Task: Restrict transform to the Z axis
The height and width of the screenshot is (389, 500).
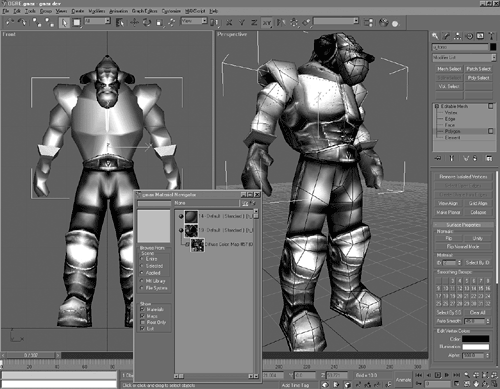Action: tap(254, 23)
